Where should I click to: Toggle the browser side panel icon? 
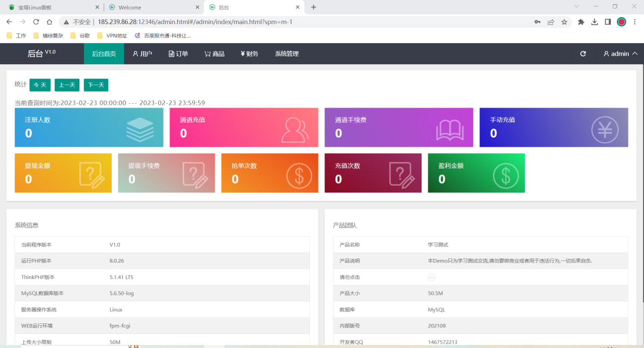(608, 22)
